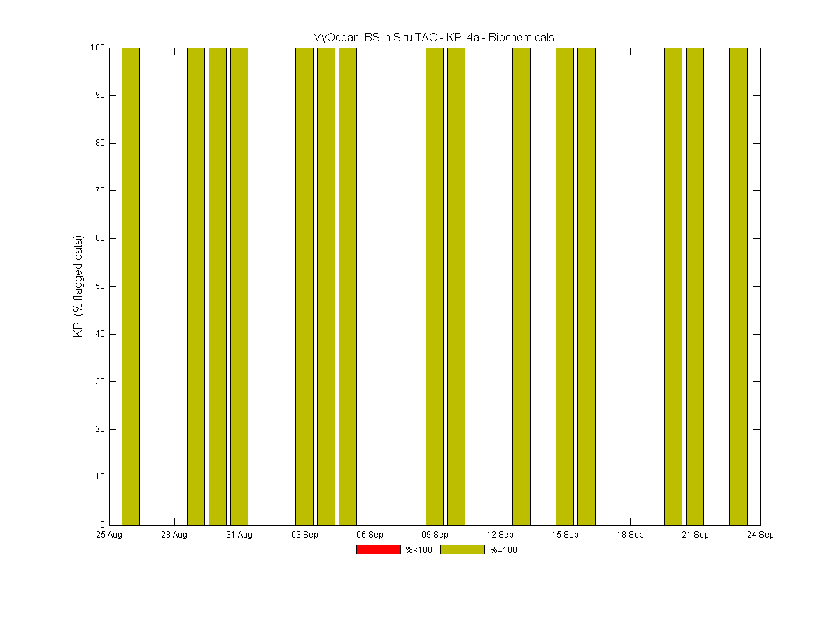Screen dimensions: 840x630
Task: Click the x-axis label '18 Sep'
Action: [630, 535]
